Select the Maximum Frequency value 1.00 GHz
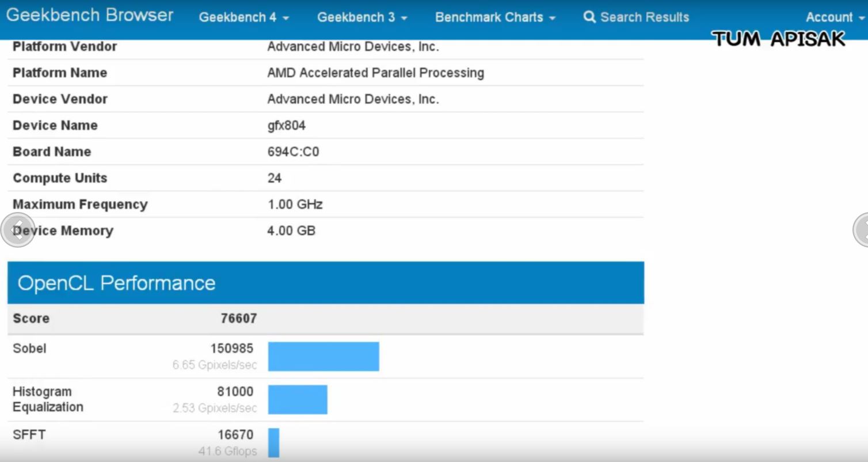Viewport: 868px width, 462px height. (x=295, y=205)
